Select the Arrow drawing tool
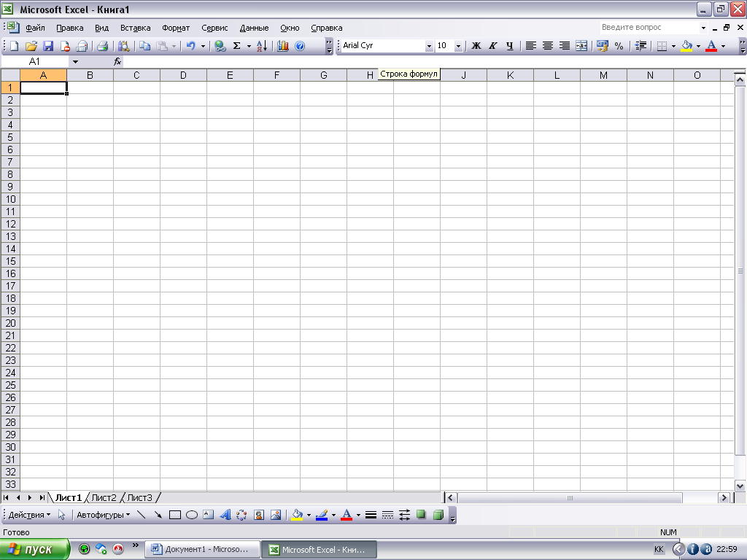Image resolution: width=747 pixels, height=560 pixels. tap(158, 515)
